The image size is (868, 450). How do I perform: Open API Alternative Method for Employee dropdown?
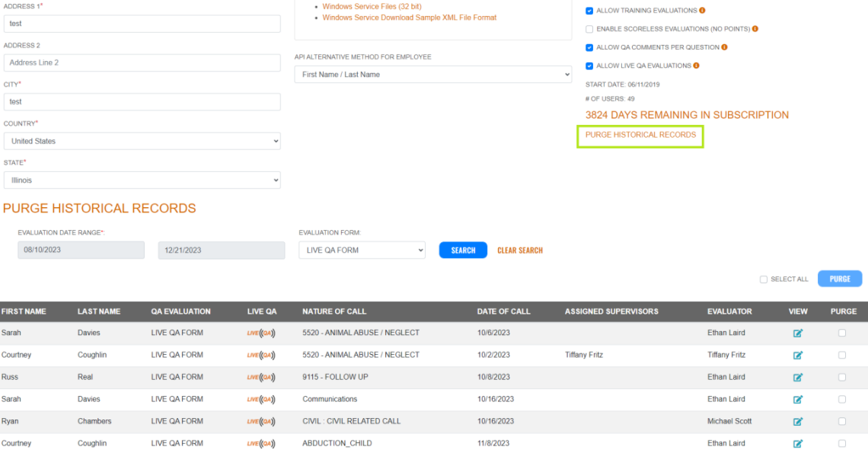coord(432,75)
